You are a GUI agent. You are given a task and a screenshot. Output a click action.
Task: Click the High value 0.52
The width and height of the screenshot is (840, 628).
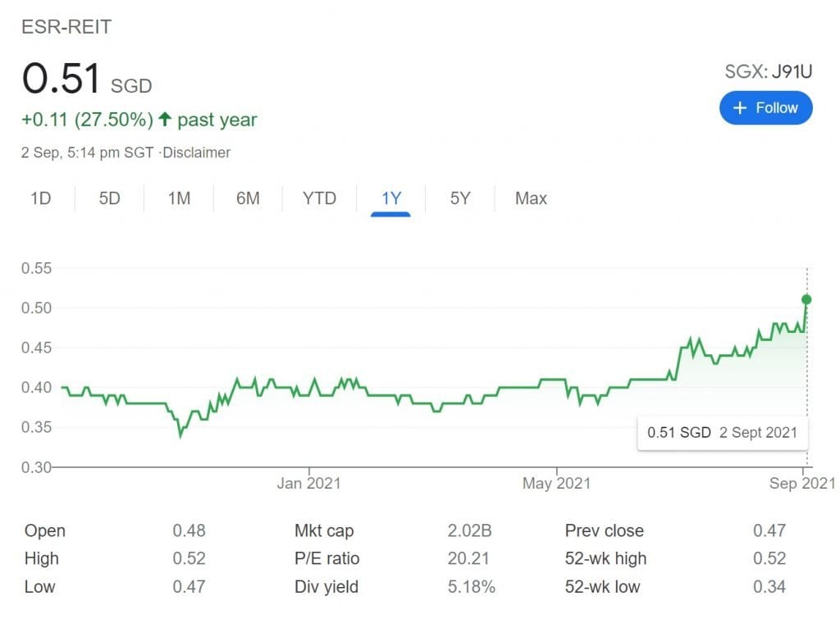[189, 558]
